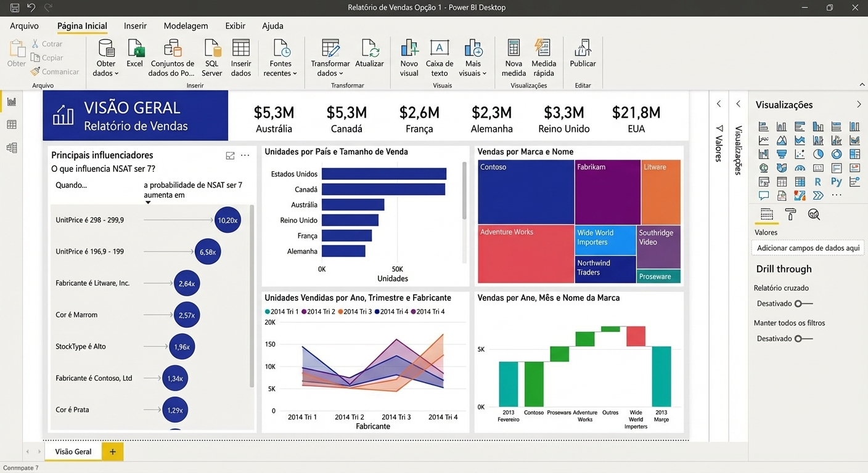Viewport: 868px width, 473px height.
Task: Select the R script visual icon
Action: 818,182
